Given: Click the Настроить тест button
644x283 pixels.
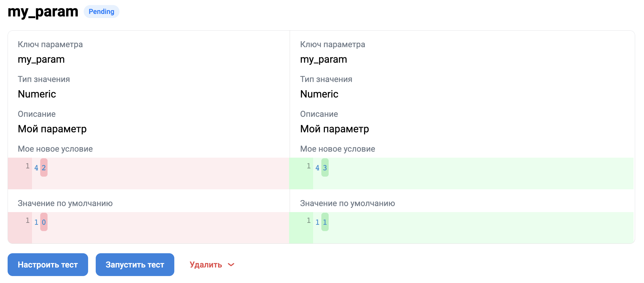Looking at the screenshot, I should point(48,265).
